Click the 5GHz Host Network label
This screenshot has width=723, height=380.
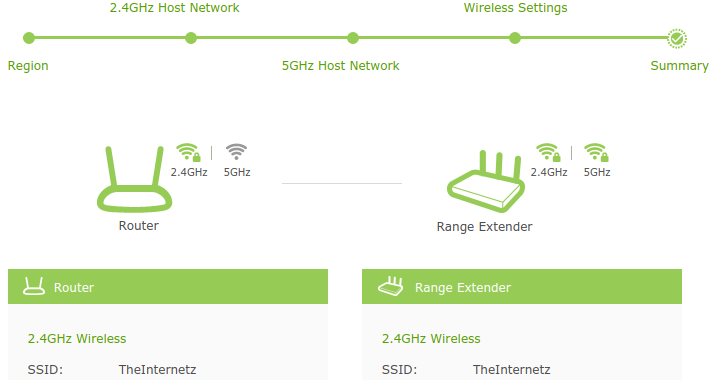point(341,66)
